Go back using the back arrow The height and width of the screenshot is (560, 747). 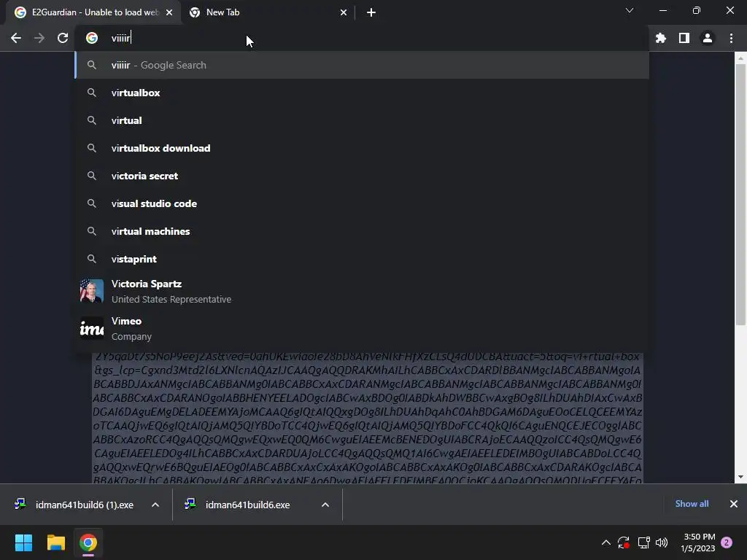16,38
